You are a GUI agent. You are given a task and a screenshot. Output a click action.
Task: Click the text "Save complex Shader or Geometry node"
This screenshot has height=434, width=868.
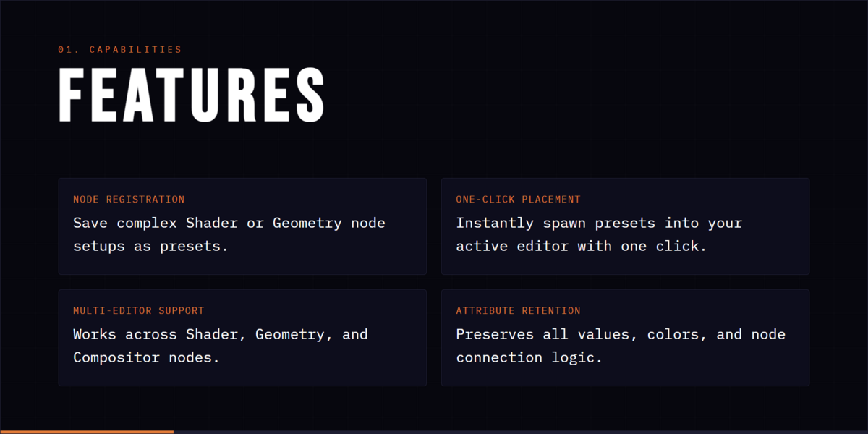229,224
